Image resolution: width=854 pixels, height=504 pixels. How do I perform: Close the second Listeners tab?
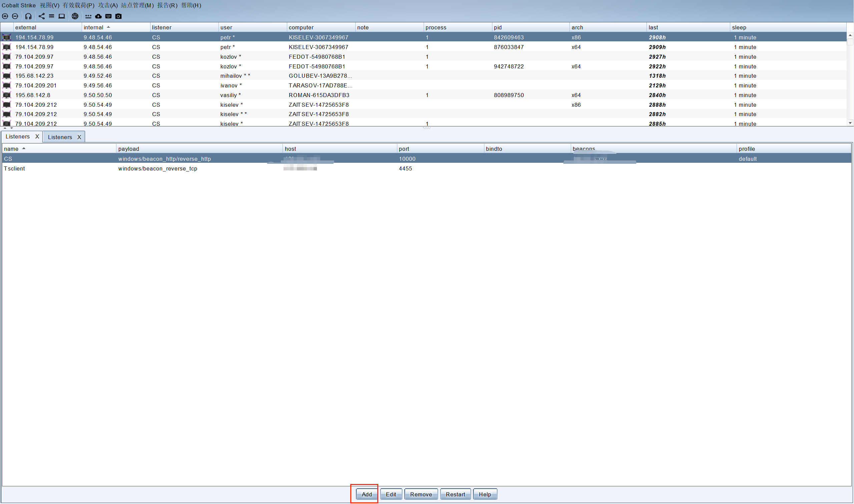[79, 137]
